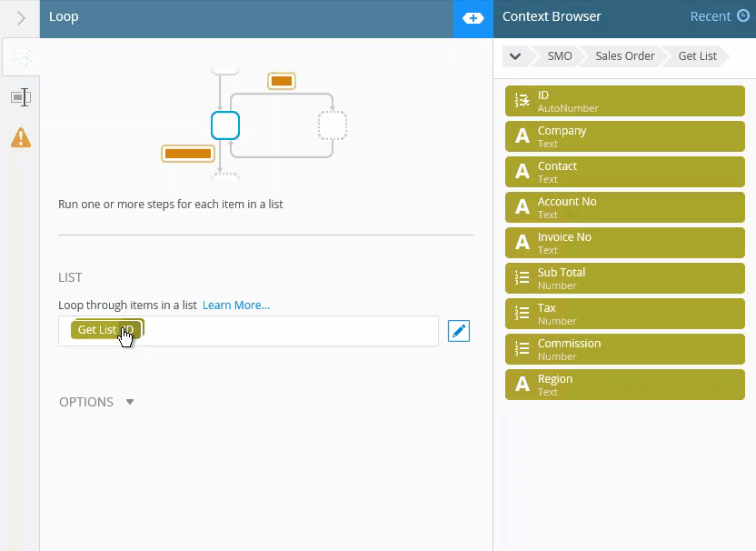Select the Get List breadcrumb
This screenshot has width=756, height=551.
tap(697, 56)
